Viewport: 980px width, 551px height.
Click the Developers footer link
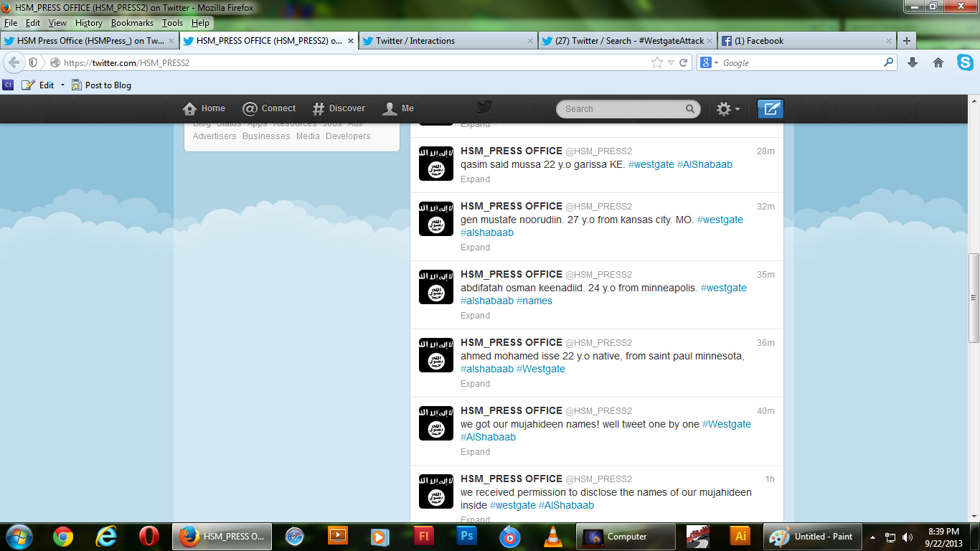348,136
